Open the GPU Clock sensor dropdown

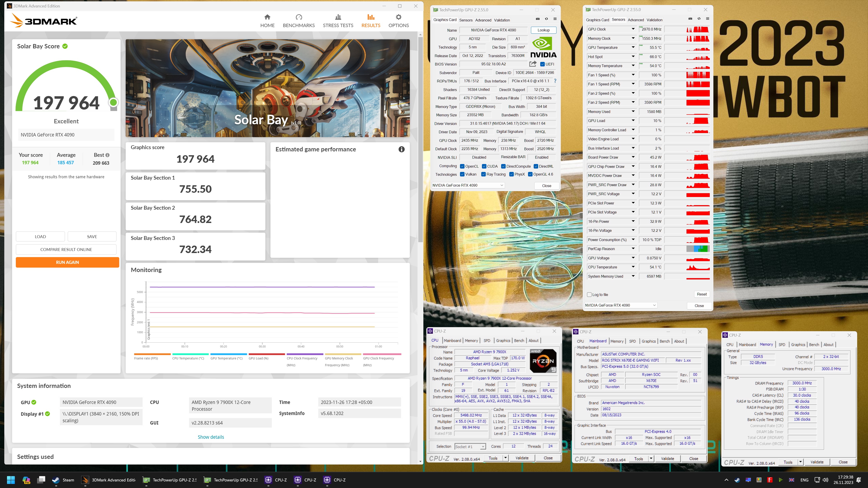(x=633, y=29)
